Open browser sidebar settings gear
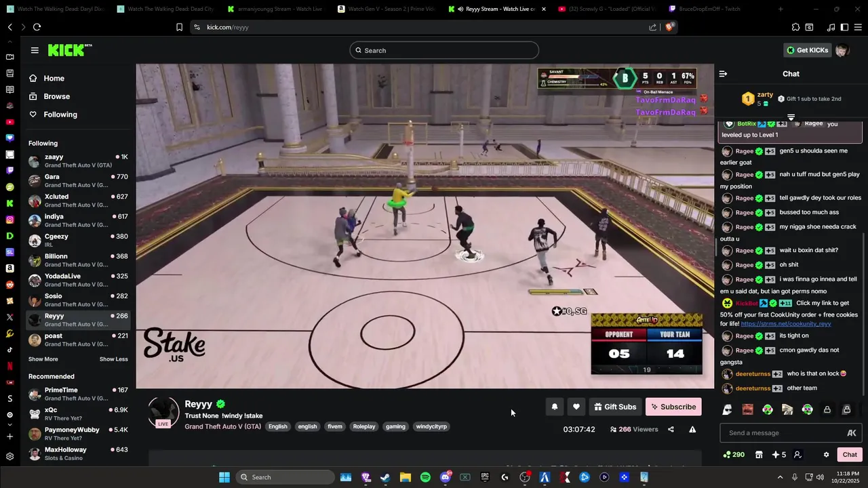This screenshot has width=868, height=488. tap(9, 456)
